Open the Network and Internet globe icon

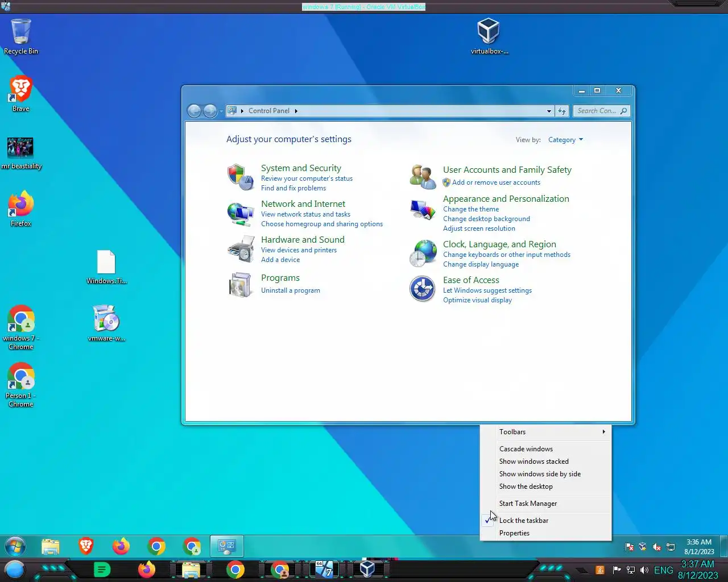point(241,213)
